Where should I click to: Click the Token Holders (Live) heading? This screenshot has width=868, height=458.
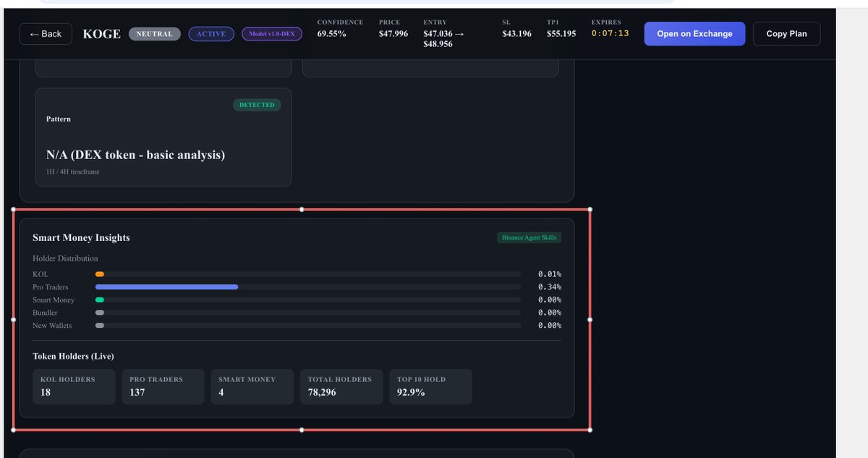(73, 356)
